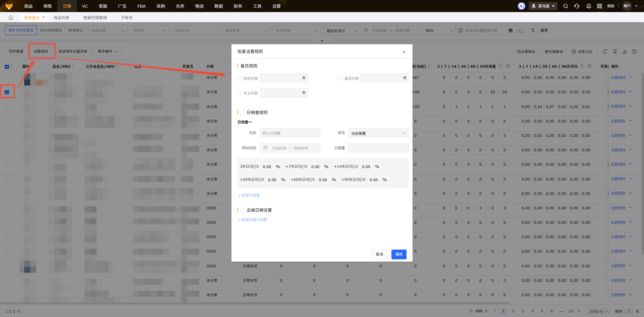Toggle the select-all checkbox in table header
This screenshot has width=644, height=317.
(7, 66)
